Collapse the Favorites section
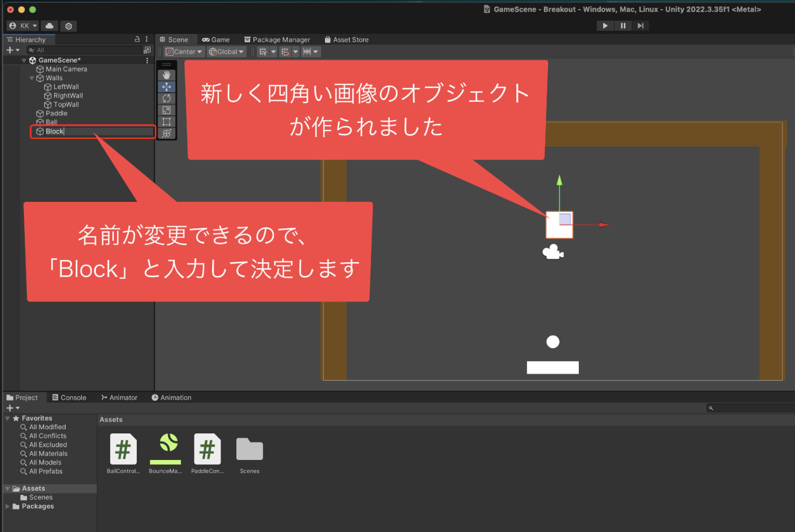The height and width of the screenshot is (532, 795). [x=7, y=419]
